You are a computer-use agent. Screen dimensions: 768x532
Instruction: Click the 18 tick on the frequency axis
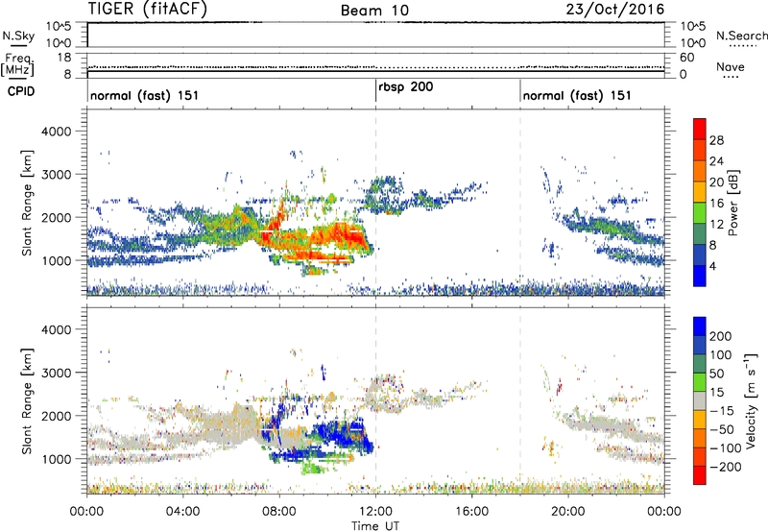tap(64, 58)
